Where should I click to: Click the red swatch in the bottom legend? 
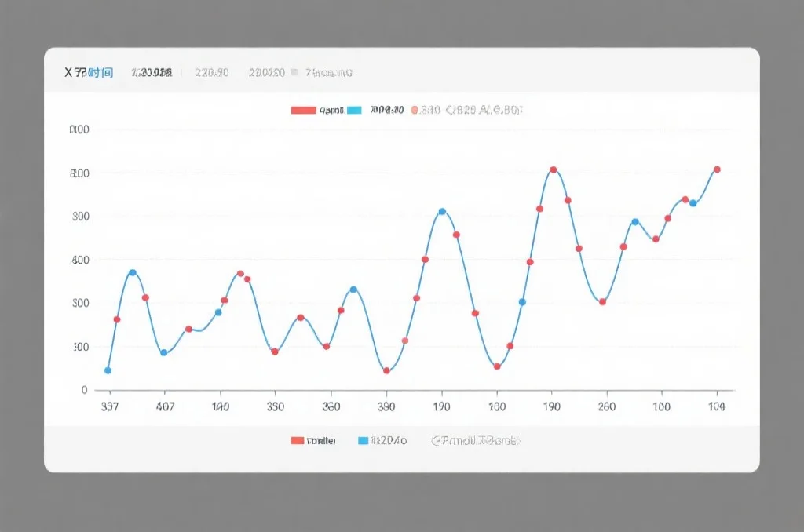[x=298, y=441]
